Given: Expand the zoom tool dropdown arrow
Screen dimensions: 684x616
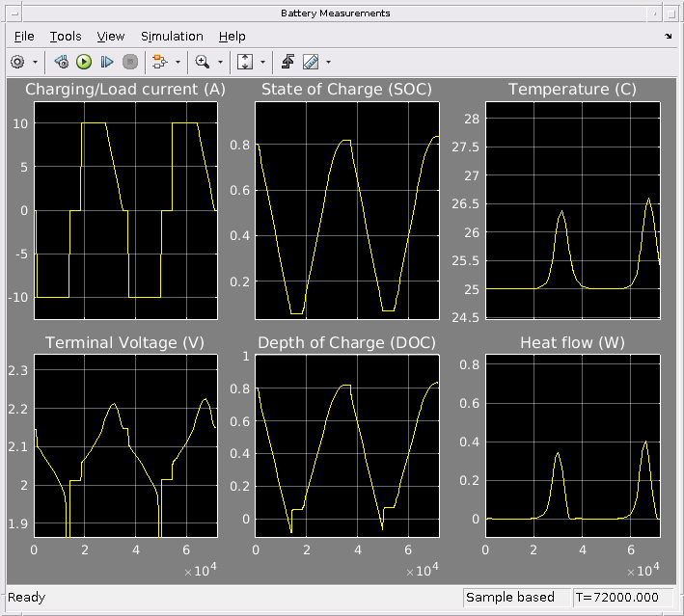Looking at the screenshot, I should [x=220, y=62].
